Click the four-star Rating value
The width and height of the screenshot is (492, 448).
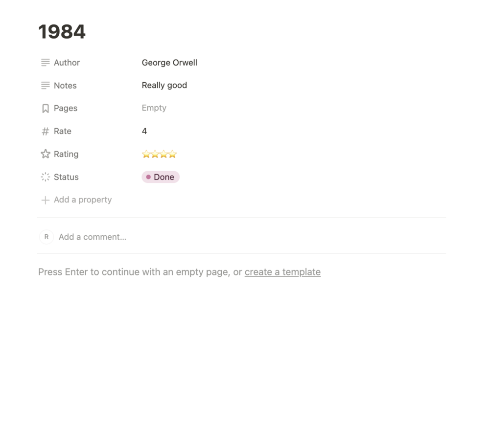pyautogui.click(x=159, y=155)
